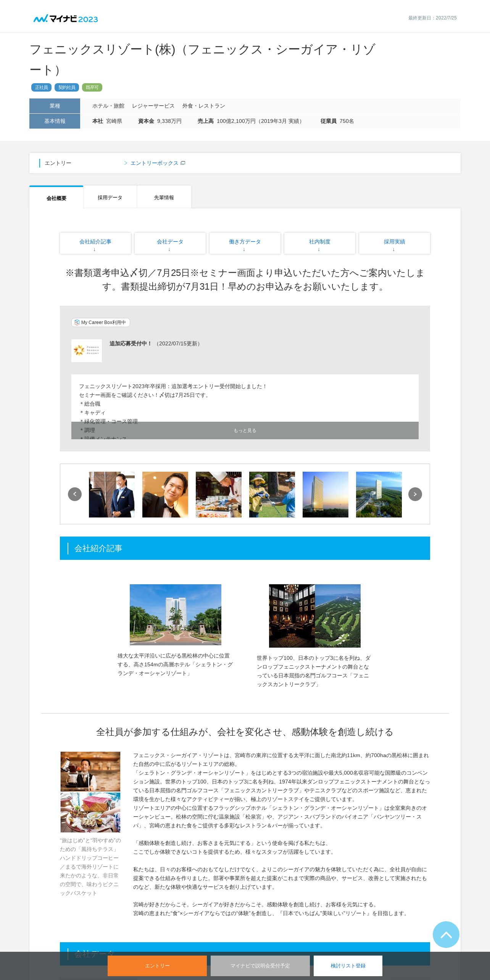Open the aerial resort view thumbnail
Screen dimensions: 490x980
click(x=379, y=495)
